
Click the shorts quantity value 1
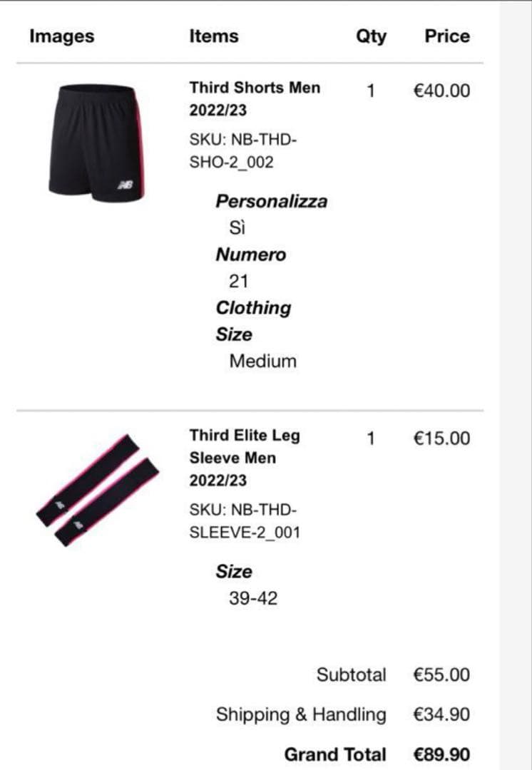coord(370,91)
